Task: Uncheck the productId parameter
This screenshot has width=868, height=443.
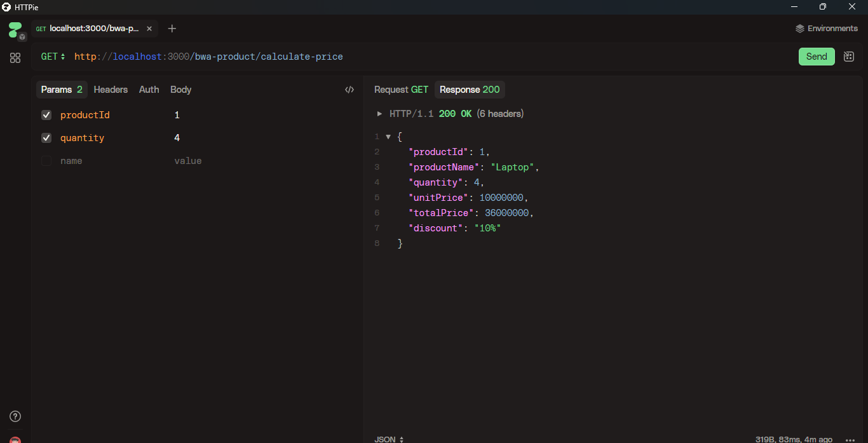Action: click(46, 115)
